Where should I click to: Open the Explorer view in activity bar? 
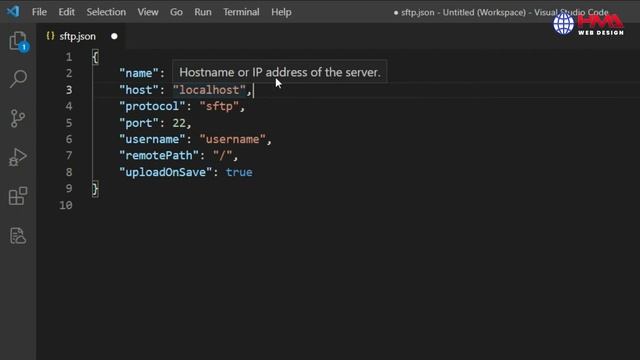18,41
